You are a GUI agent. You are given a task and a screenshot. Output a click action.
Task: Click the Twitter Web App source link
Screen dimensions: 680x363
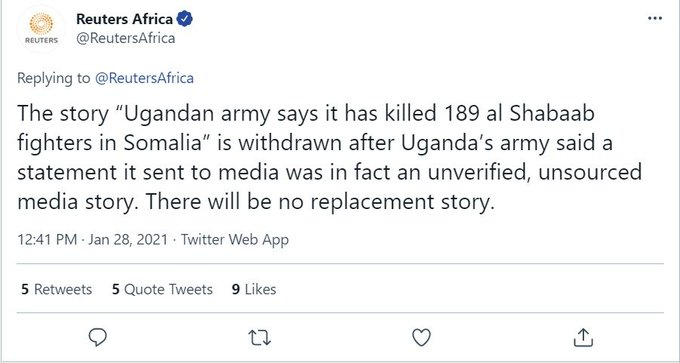pos(235,239)
